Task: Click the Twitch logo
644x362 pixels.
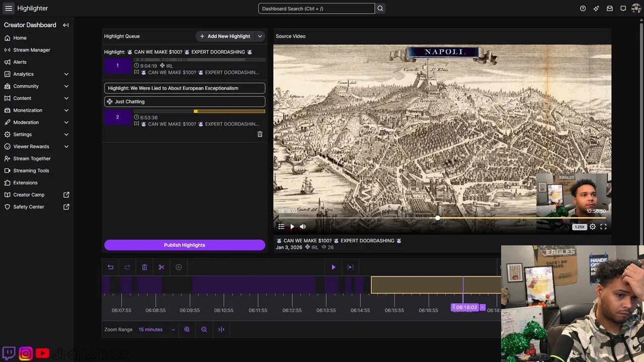Action: tap(9, 353)
